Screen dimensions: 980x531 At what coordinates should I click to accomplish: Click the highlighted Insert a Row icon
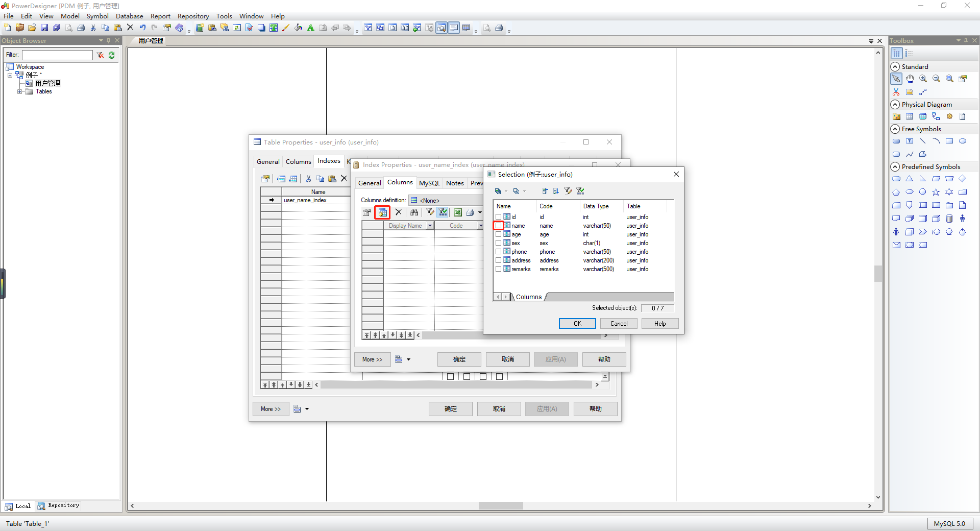(x=383, y=212)
